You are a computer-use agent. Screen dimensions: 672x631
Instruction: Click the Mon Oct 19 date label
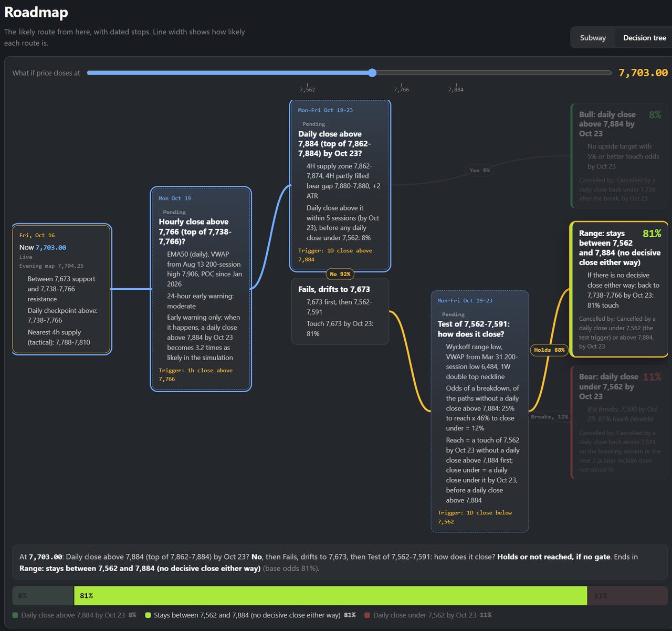(x=175, y=198)
